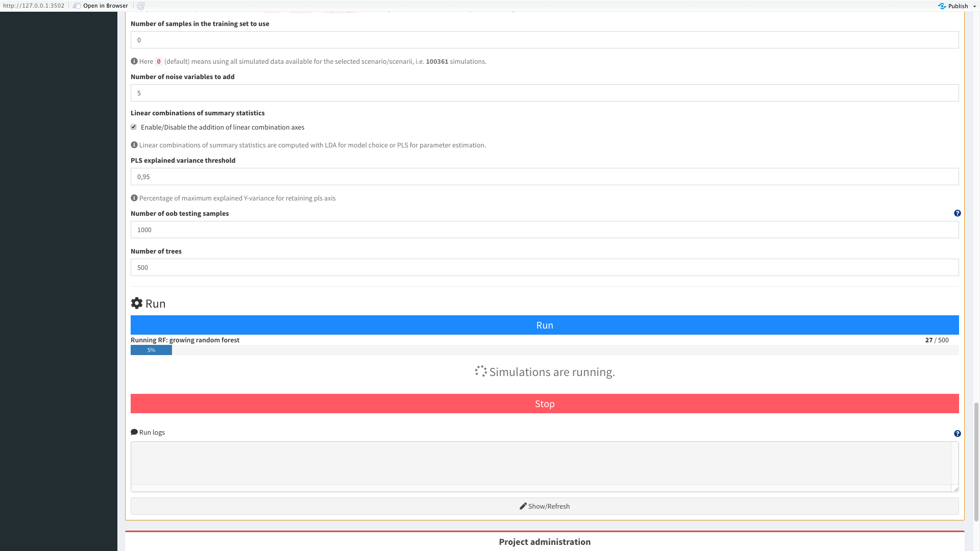Click the info icon about retained pls axis variance
The image size is (980, 551).
[x=134, y=197]
